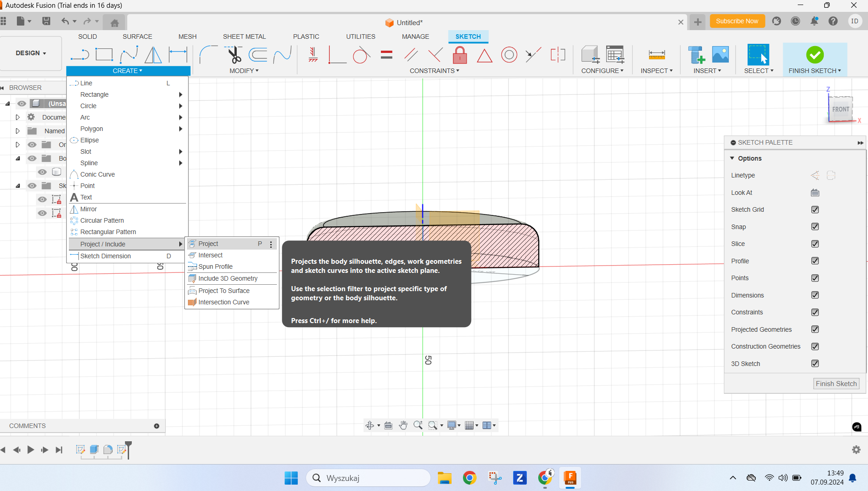The image size is (868, 491).
Task: Apply the Fix/Unfix lock constraint
Action: click(460, 55)
